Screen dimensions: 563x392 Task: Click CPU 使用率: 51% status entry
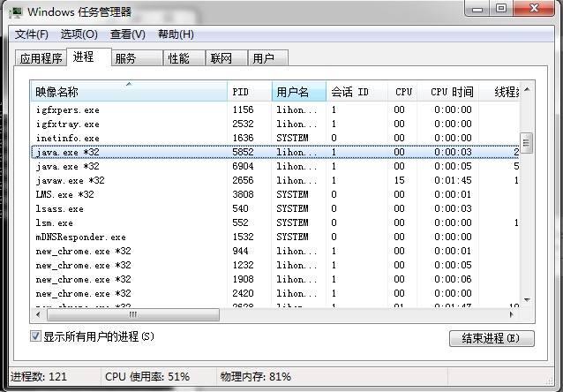(147, 377)
